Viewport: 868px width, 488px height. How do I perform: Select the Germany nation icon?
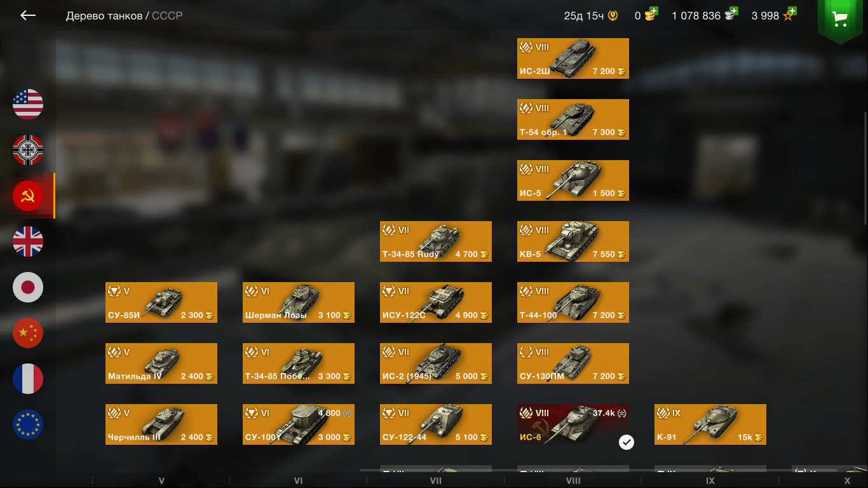28,150
